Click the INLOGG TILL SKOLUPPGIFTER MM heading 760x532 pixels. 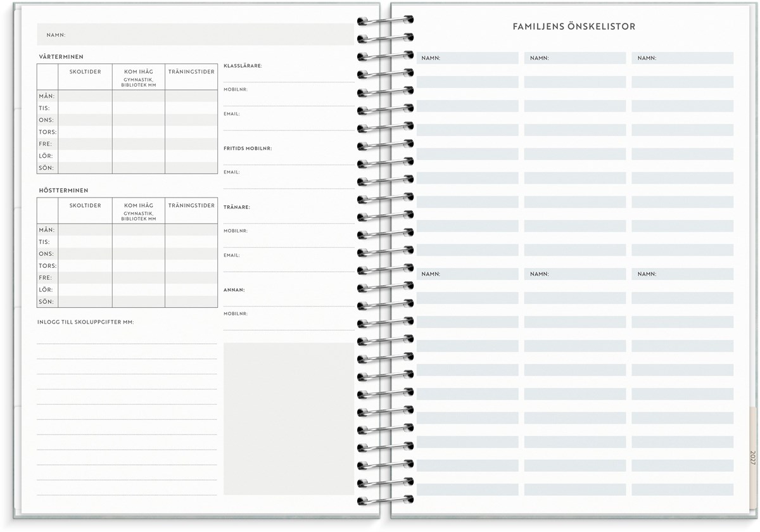click(85, 322)
